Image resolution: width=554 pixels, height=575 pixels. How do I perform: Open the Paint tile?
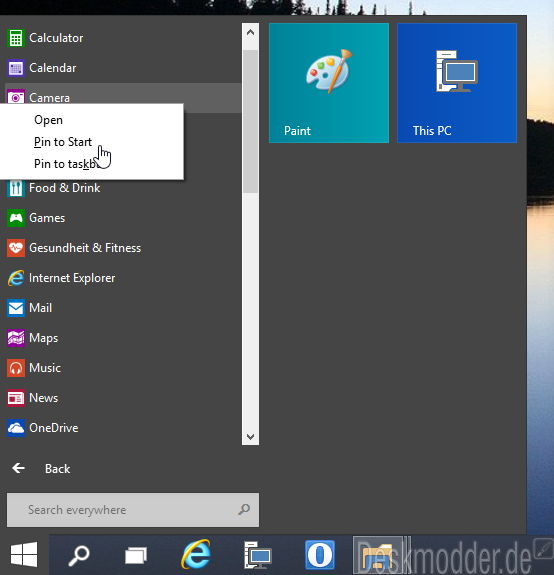[x=329, y=83]
